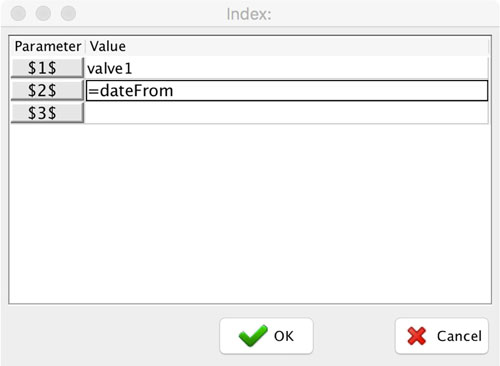500x366 pixels.
Task: Click the red X icon on Cancel
Action: [x=417, y=336]
